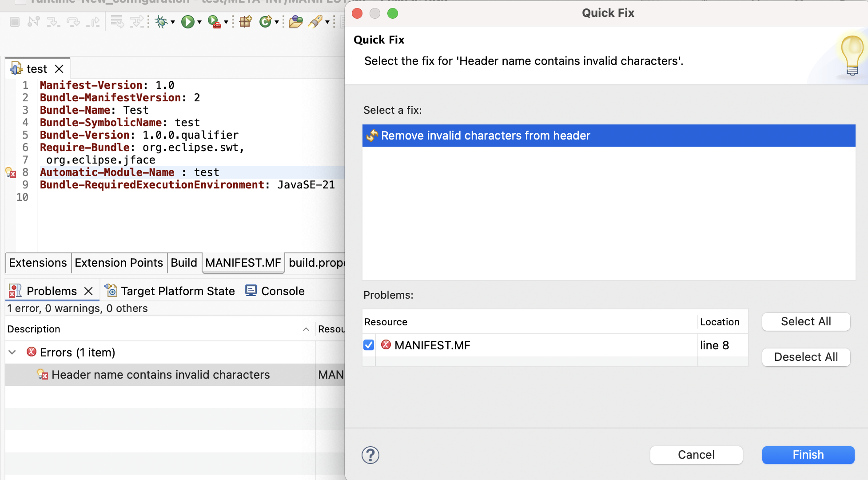Viewport: 868px width, 480px height.
Task: Open the External Tools dropdown arrow
Action: tap(226, 22)
